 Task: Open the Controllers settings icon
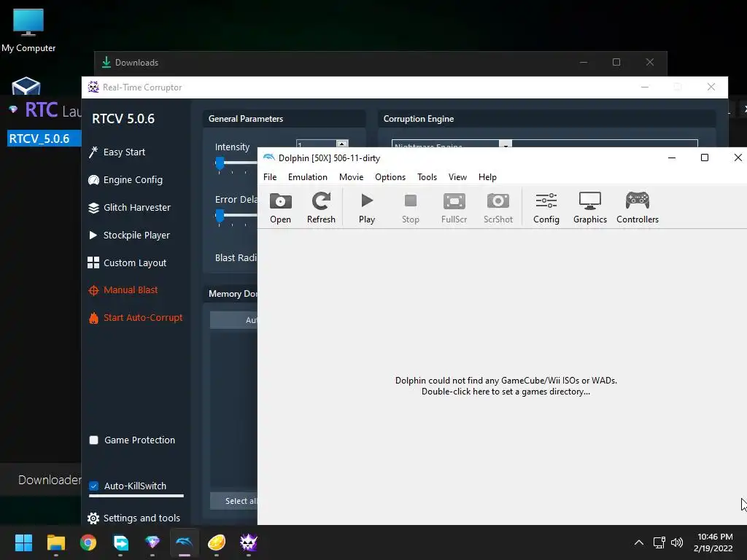click(638, 208)
